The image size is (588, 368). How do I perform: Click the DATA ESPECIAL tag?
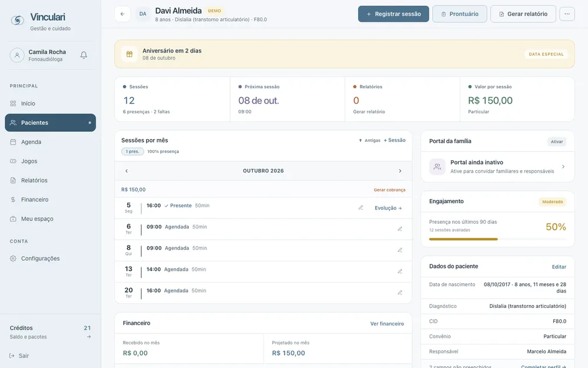pyautogui.click(x=546, y=54)
